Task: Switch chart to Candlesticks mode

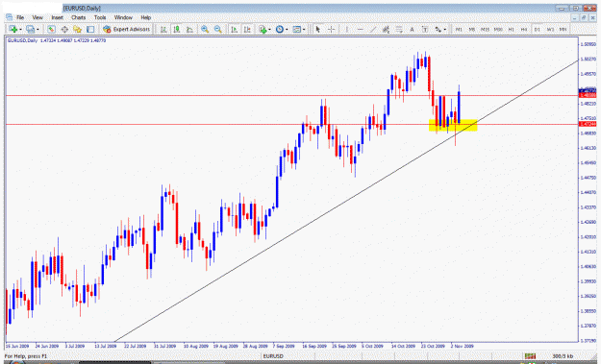Action: [x=177, y=29]
